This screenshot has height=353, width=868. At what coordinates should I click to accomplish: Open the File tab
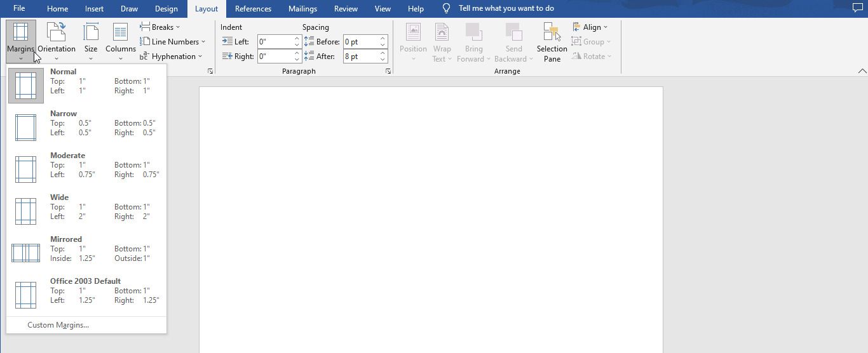[19, 8]
